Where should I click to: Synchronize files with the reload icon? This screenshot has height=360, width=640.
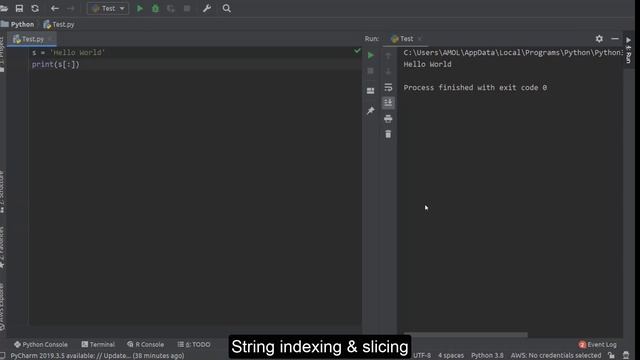(x=35, y=8)
